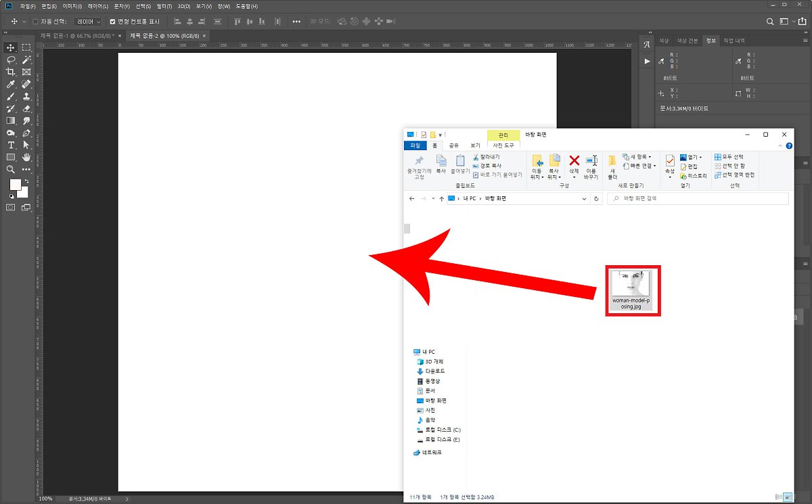Choose the Clone Stamp tool
This screenshot has width=812, height=504.
click(26, 96)
